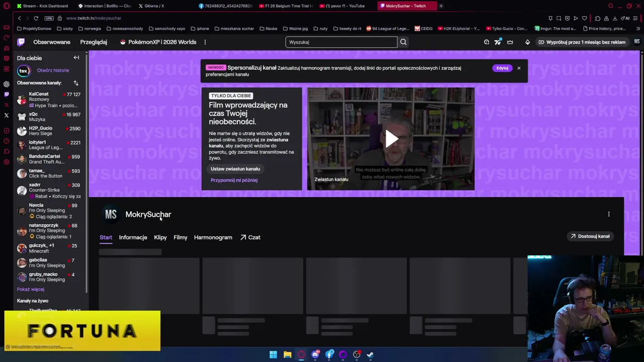Click Wypróbuj przez 1 miesiąc bez reklam
This screenshot has width=644, height=362.
[582, 42]
